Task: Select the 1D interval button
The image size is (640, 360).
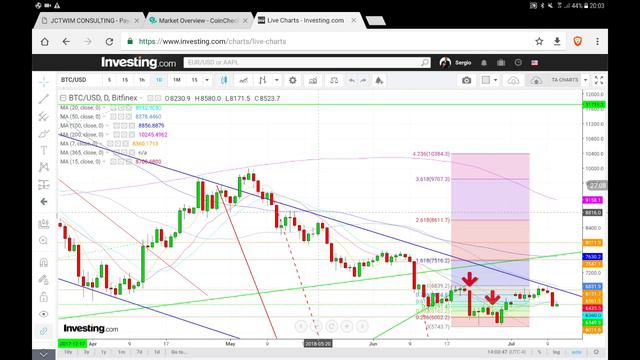Action: click(159, 80)
